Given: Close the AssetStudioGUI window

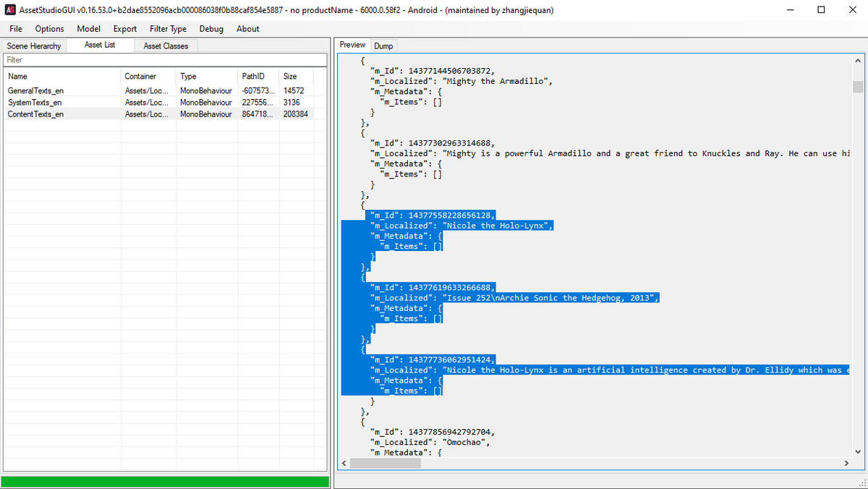Looking at the screenshot, I should point(853,10).
